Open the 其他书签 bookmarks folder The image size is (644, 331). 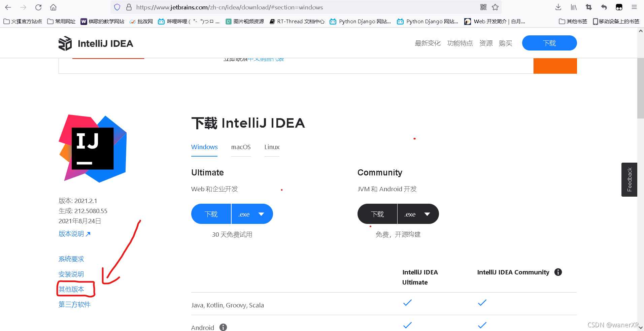pos(573,22)
